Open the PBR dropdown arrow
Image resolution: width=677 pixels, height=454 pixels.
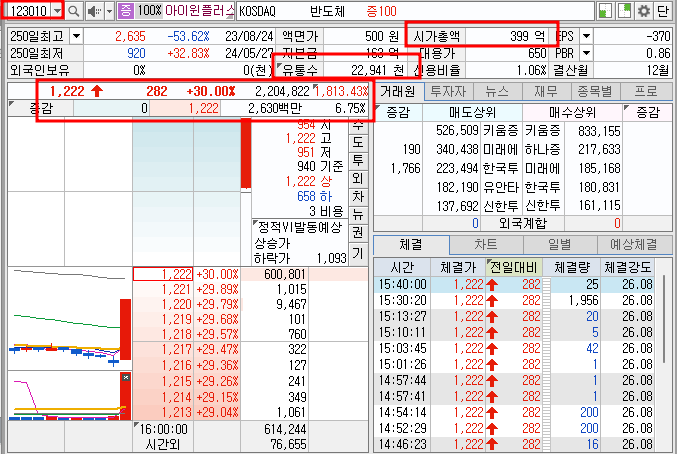586,53
